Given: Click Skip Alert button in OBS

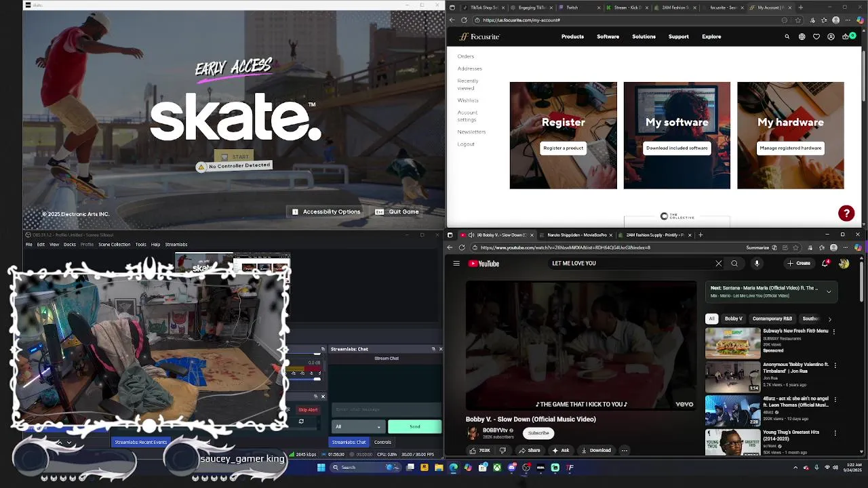Looking at the screenshot, I should pyautogui.click(x=307, y=409).
